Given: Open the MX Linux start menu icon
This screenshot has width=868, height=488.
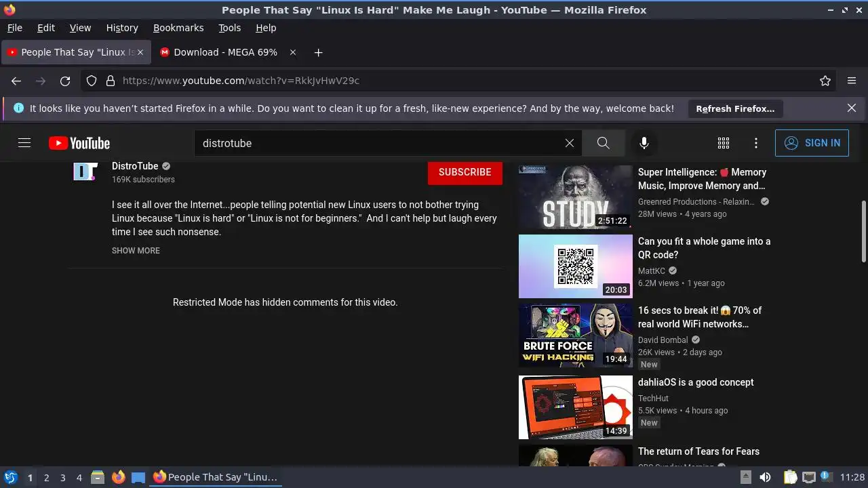Looking at the screenshot, I should pos(10,477).
